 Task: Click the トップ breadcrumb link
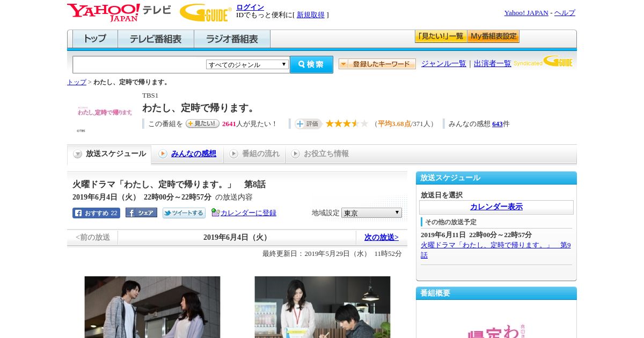coord(77,82)
